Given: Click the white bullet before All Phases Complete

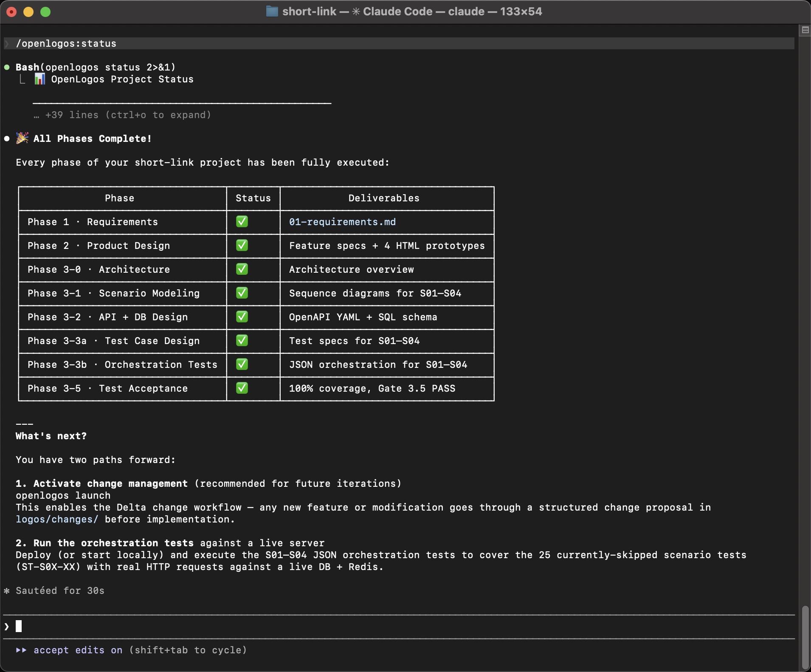Looking at the screenshot, I should (x=7, y=138).
